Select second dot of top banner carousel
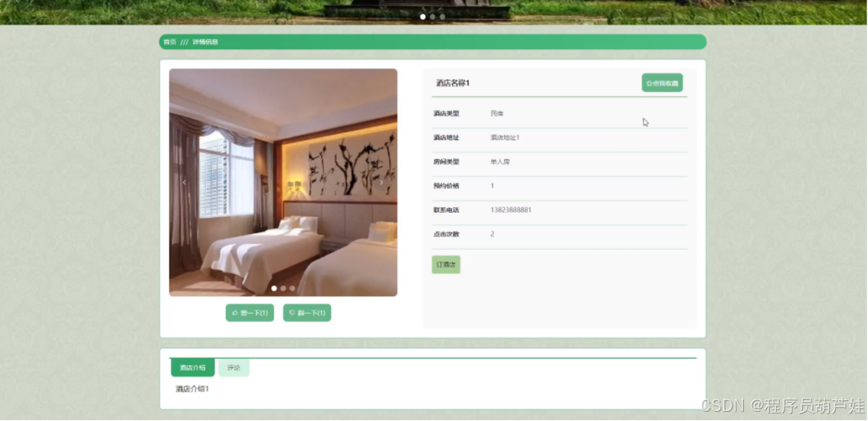The height and width of the screenshot is (421, 868). point(432,17)
